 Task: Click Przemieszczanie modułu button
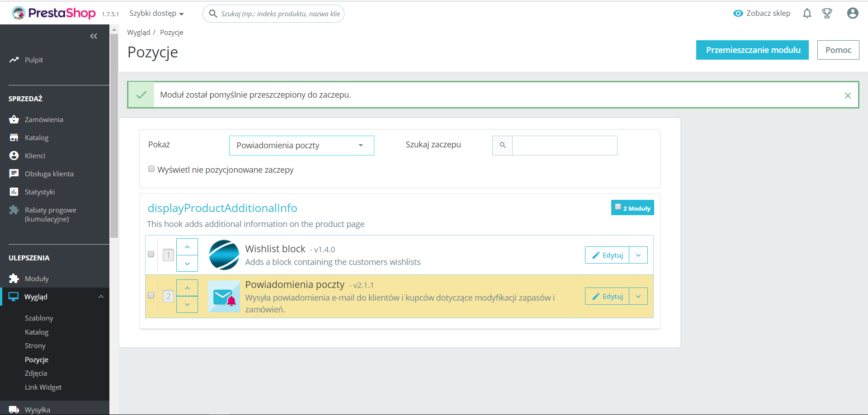coord(752,50)
